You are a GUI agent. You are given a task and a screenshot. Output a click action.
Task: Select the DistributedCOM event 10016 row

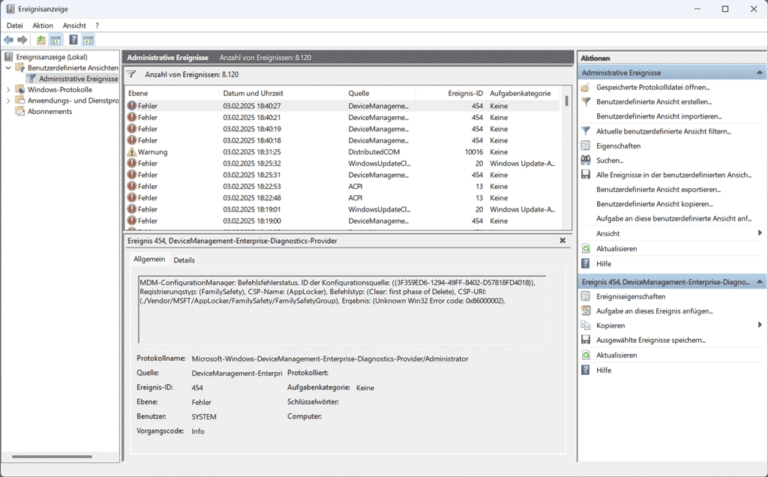pos(342,152)
